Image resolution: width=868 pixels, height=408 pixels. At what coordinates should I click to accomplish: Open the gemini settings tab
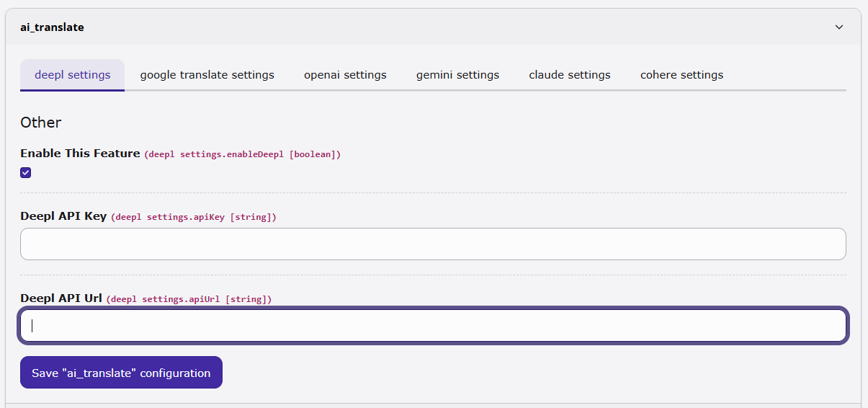(x=457, y=75)
